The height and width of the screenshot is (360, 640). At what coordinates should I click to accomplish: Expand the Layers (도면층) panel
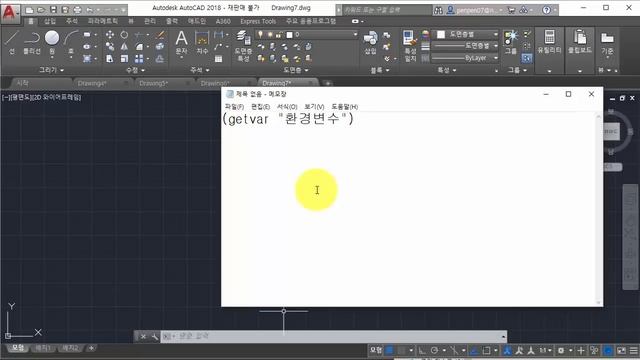pos(296,70)
